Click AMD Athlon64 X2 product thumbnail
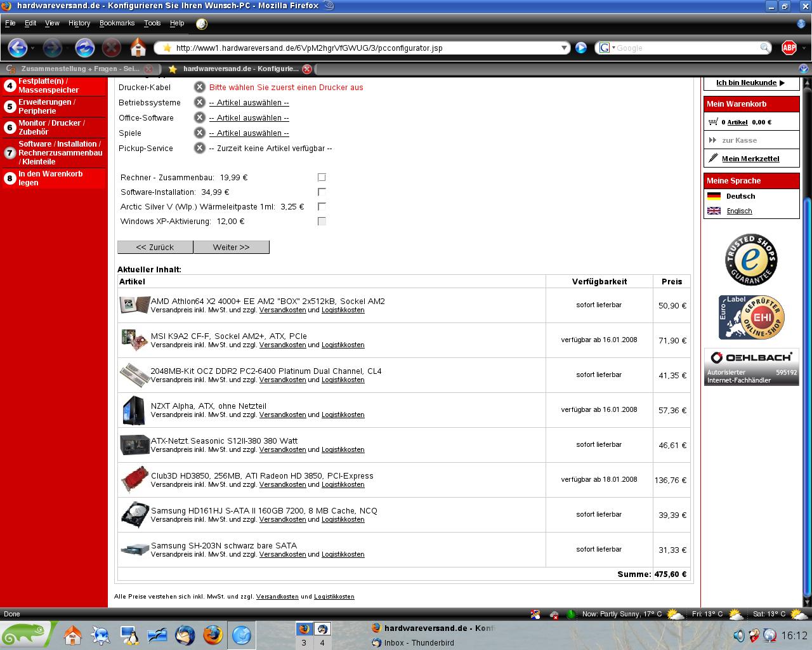The height and width of the screenshot is (650, 812). pos(134,305)
